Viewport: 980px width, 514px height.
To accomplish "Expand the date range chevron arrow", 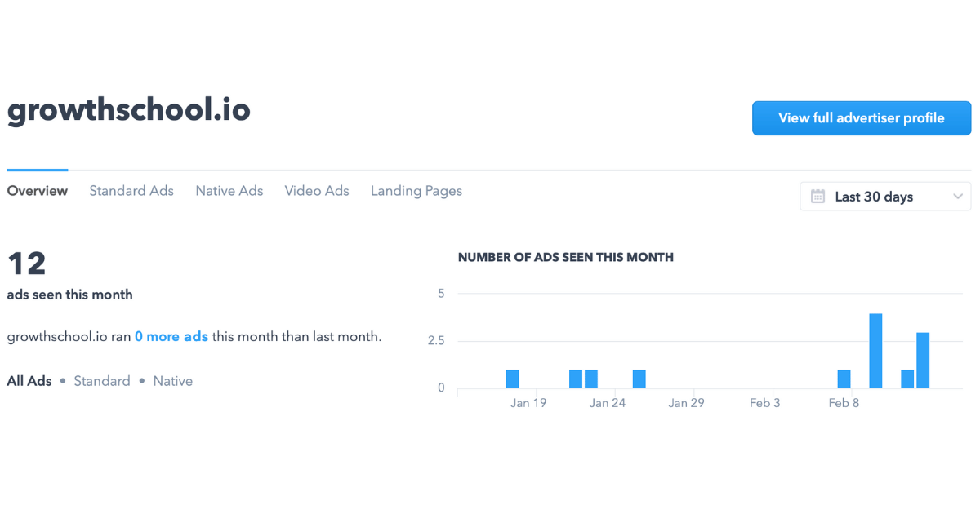I will (x=958, y=197).
